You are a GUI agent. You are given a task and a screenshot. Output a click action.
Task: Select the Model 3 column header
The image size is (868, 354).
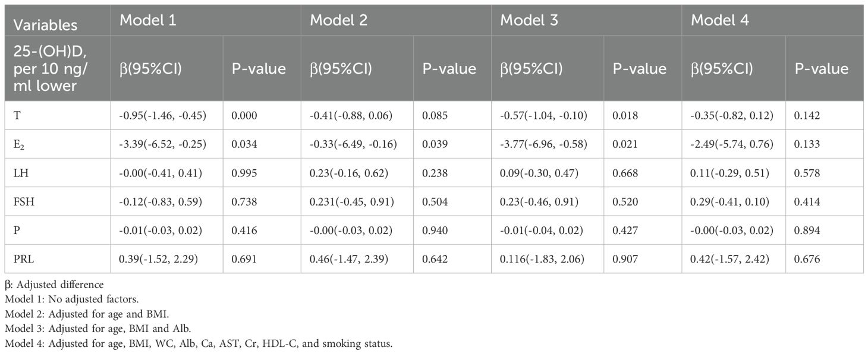pos(529,20)
